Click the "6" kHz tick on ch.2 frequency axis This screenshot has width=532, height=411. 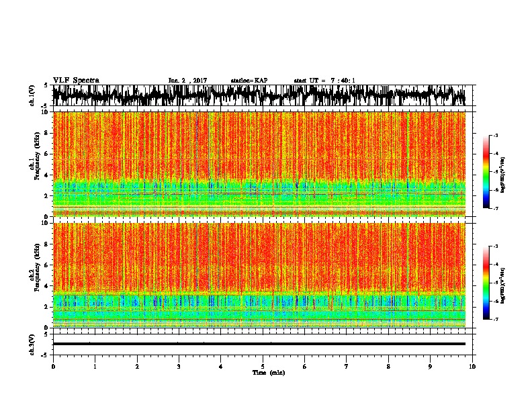coord(47,265)
